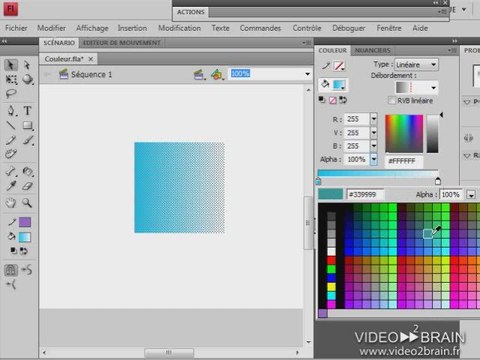Click fill bucket icon in Couleur panel

[x=325, y=84]
